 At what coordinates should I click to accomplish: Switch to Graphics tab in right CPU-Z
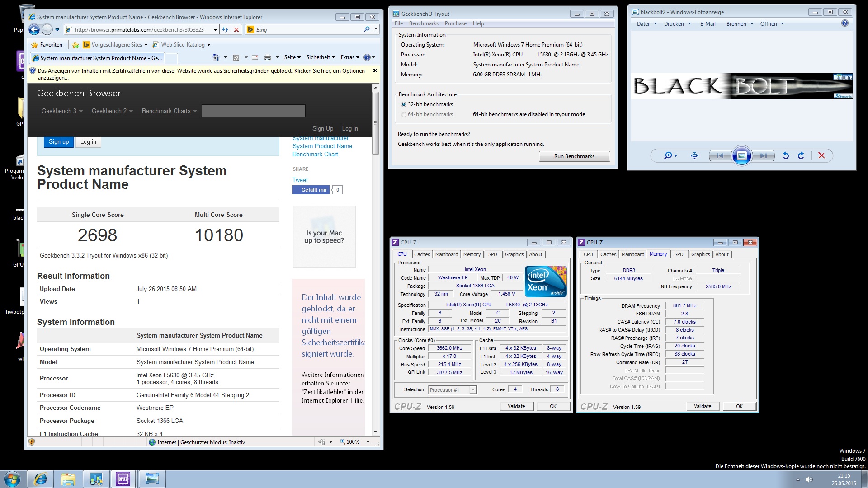point(700,254)
